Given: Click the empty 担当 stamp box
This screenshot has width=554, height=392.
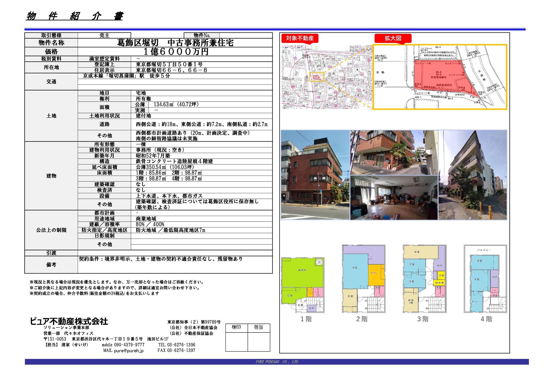Looking at the screenshot, I should (259, 342).
